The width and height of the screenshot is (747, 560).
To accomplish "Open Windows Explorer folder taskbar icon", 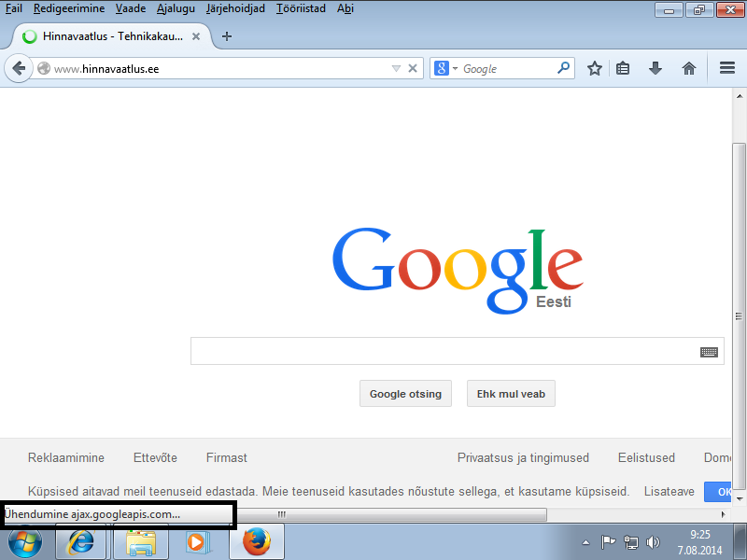I will click(x=141, y=542).
